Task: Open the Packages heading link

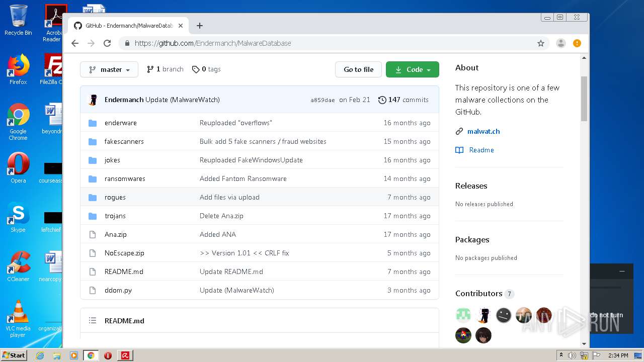Action: coord(472,239)
